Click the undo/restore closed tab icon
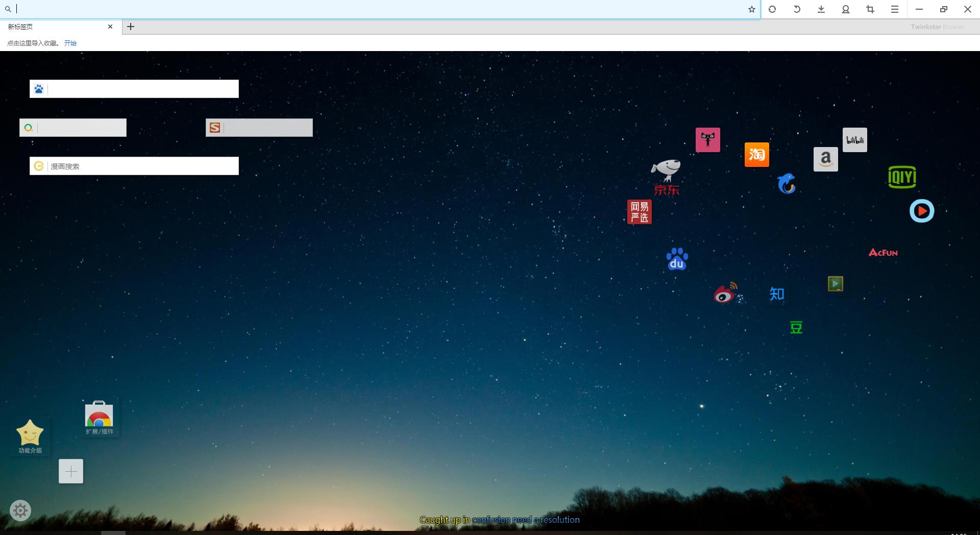 coord(797,9)
